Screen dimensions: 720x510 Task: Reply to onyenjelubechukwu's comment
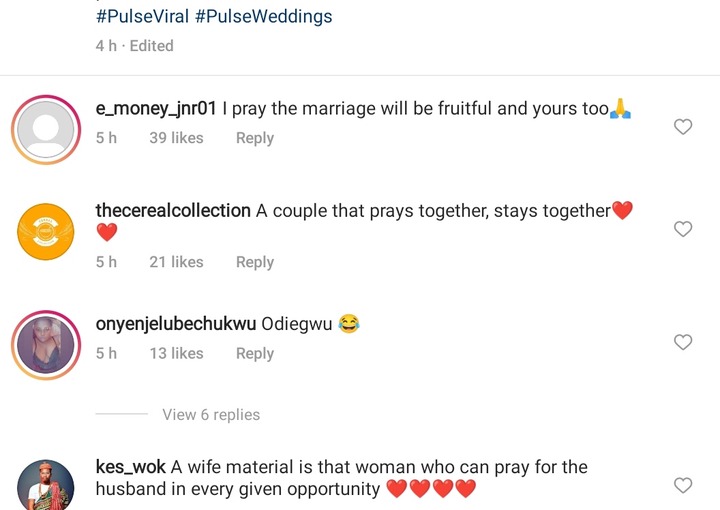point(254,353)
